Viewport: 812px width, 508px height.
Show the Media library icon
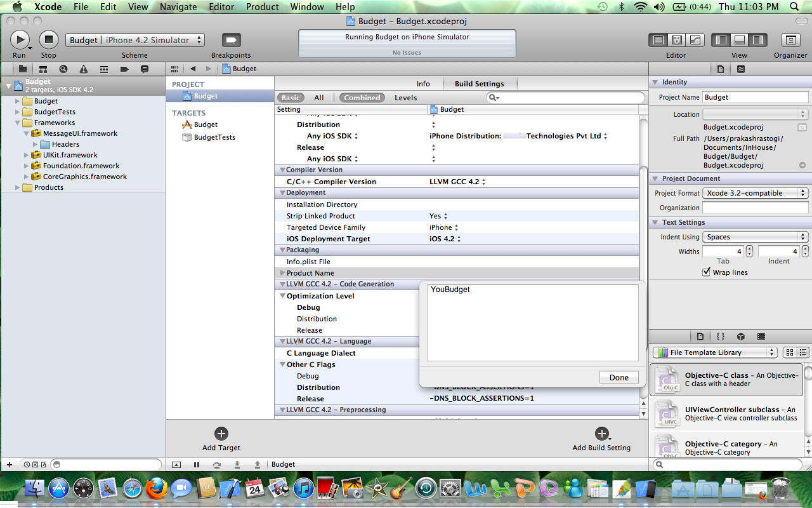coord(761,337)
